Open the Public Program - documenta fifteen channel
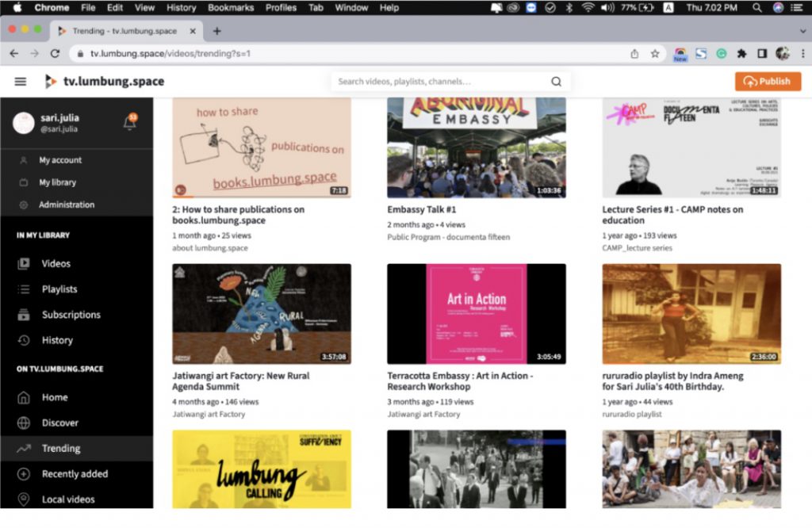Screen dimensions: 812x528 tap(449, 237)
